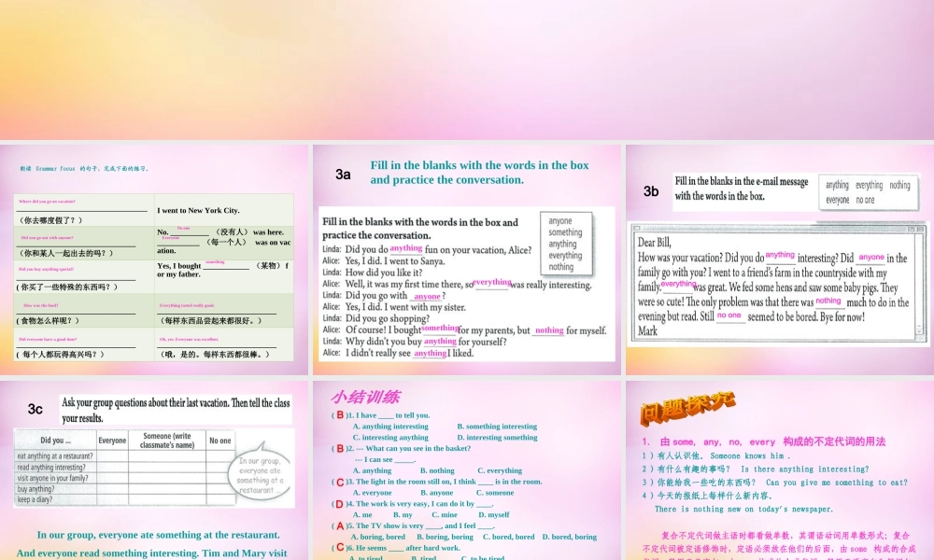Click the minimize icon on the email window frame
Screen dimensions: 934x560
pos(910,228)
